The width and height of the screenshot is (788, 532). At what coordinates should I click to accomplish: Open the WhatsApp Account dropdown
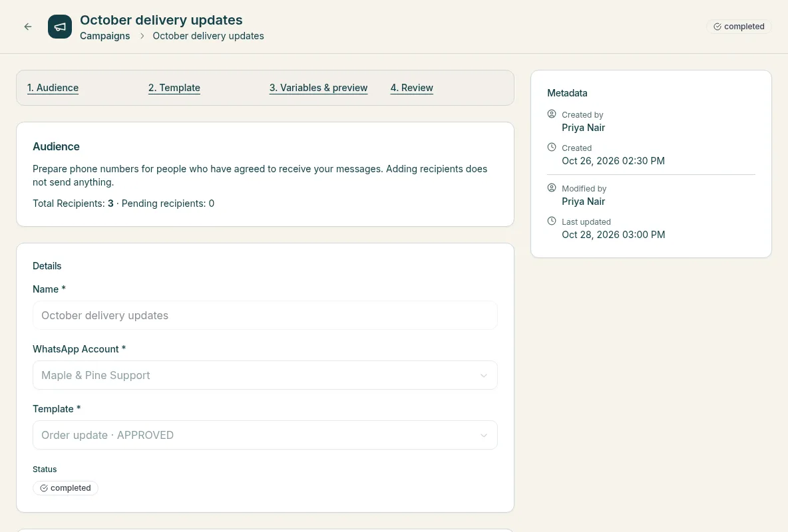pos(265,375)
